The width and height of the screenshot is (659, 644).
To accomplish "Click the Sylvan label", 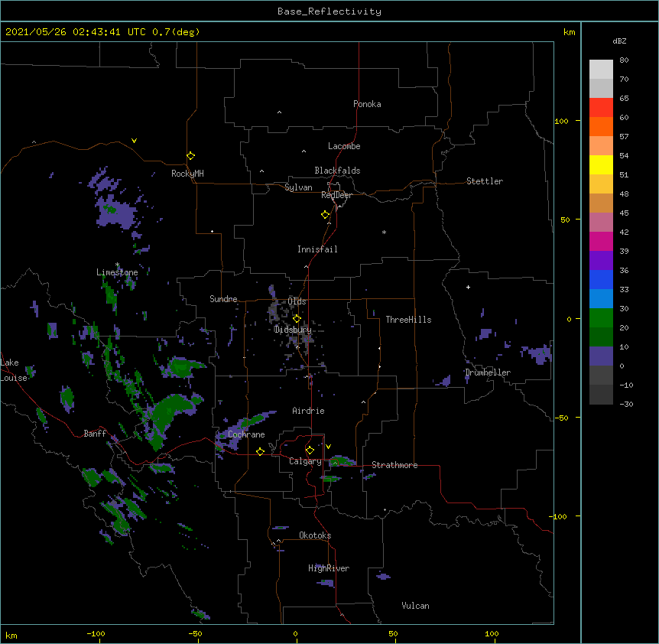I will tap(298, 187).
